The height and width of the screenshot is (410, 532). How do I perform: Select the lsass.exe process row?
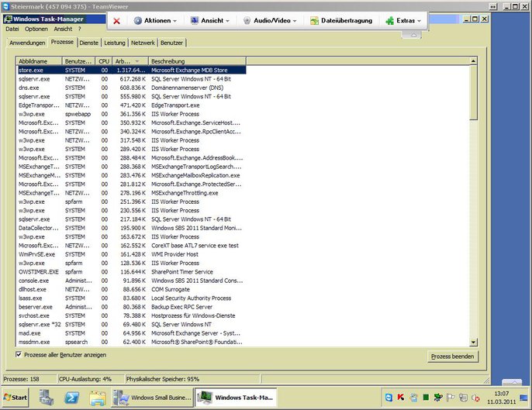(132, 298)
